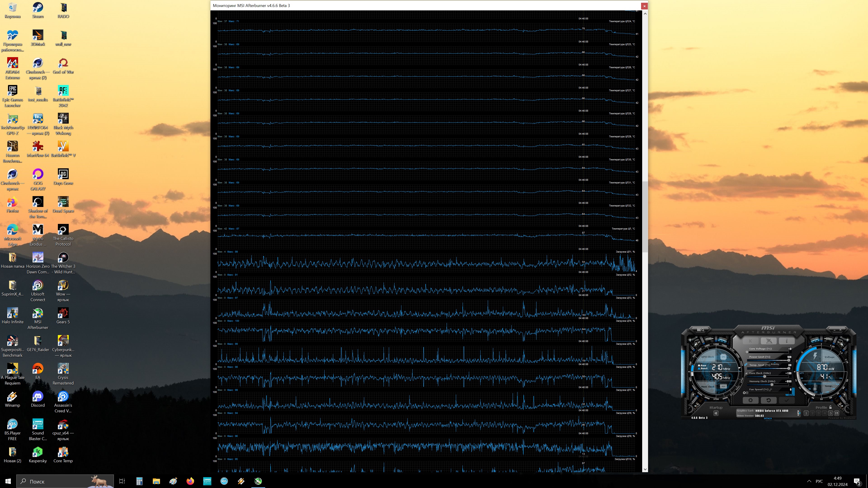
Task: Reset settings with the circular arrow button
Action: click(769, 400)
